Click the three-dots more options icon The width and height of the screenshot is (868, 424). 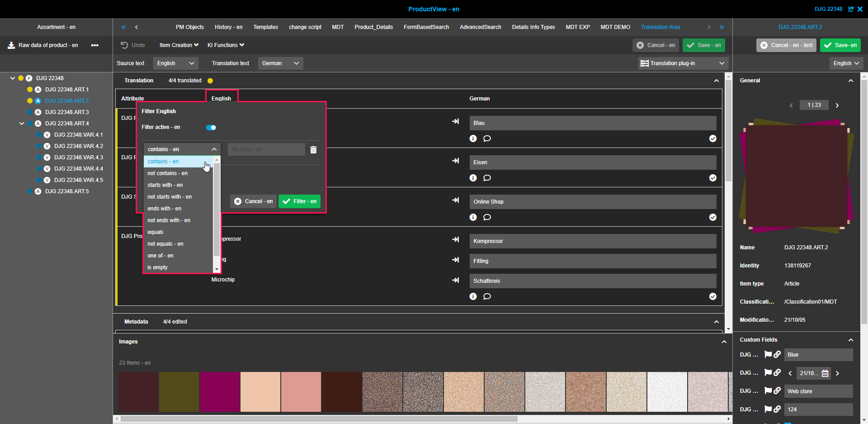[x=94, y=45]
